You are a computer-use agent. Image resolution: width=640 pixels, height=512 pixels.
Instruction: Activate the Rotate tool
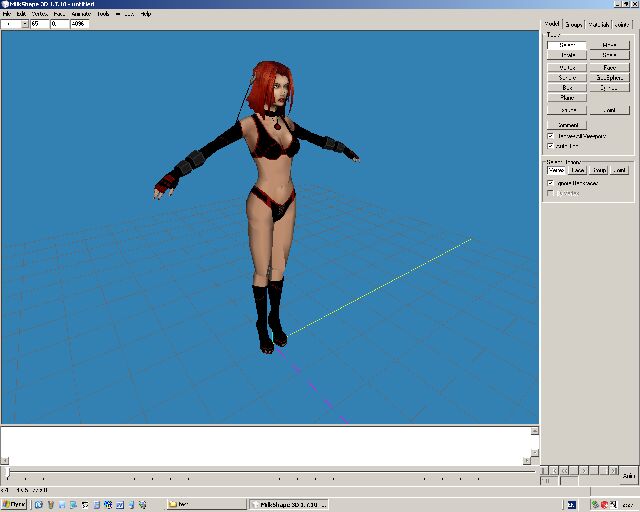pos(568,56)
